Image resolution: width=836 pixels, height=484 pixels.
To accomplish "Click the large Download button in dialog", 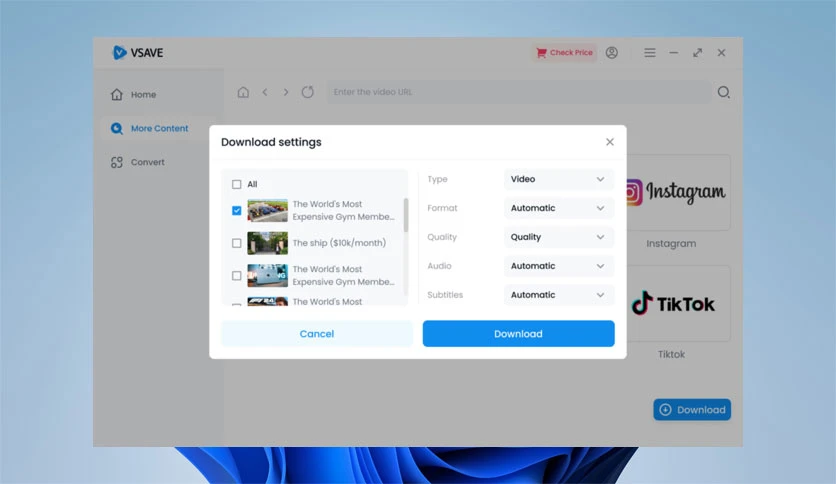I will tap(518, 334).
